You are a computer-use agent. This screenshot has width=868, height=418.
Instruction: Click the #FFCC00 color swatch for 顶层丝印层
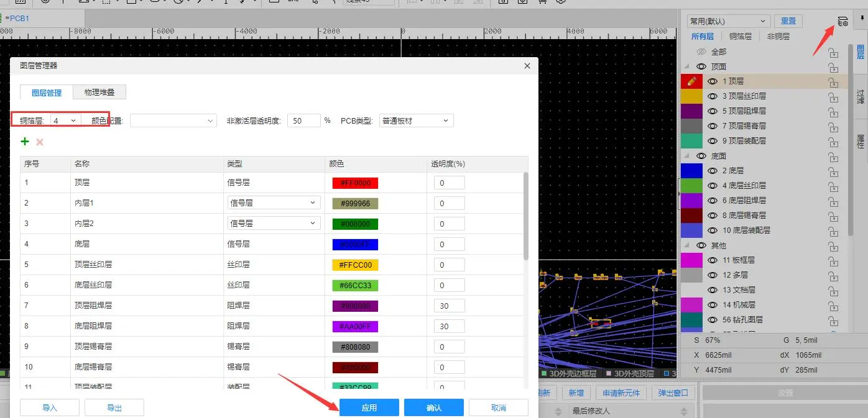[x=355, y=265]
